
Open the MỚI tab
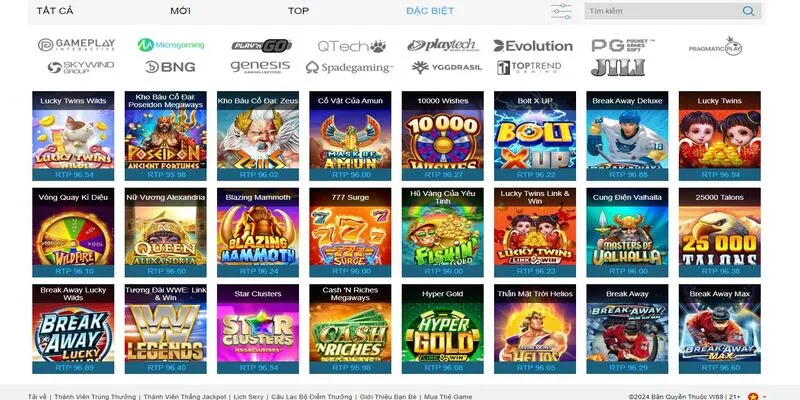(x=181, y=11)
